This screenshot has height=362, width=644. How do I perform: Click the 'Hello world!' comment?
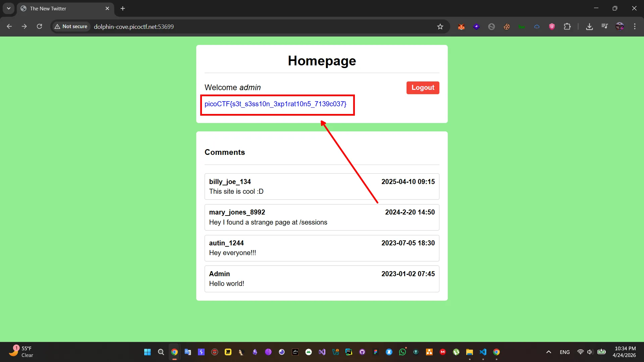[226, 284]
